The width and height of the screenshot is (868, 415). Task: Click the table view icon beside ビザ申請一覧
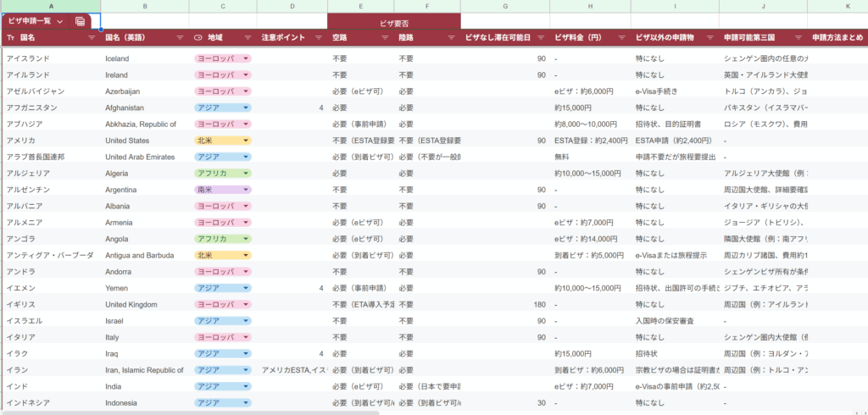click(81, 21)
